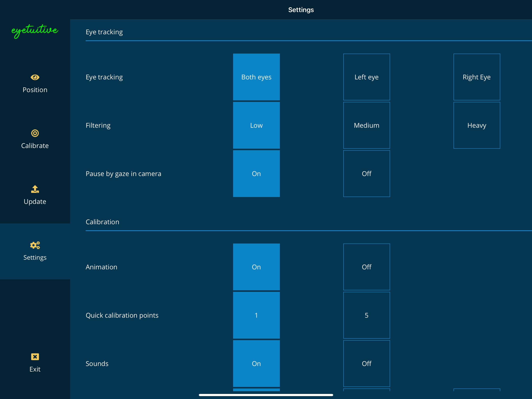This screenshot has width=532, height=399.
Task: Click the eyetuitive logo
Action: [35, 31]
